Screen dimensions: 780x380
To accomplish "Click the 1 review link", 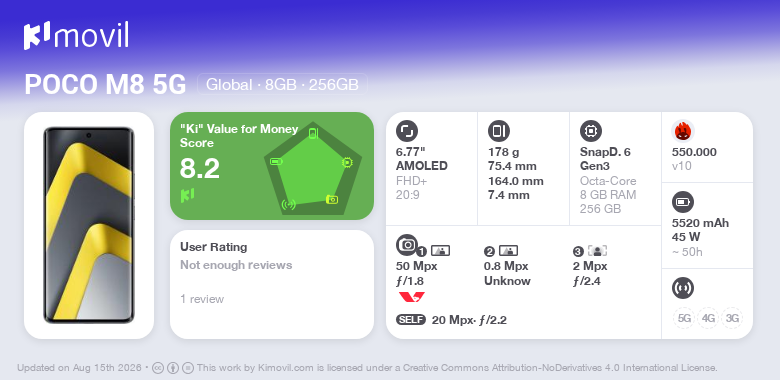I will (202, 299).
